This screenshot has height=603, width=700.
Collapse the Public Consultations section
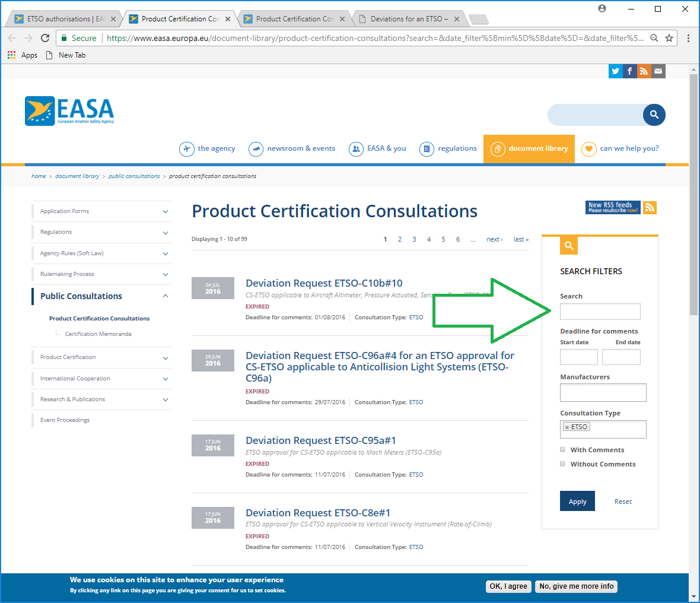(165, 296)
